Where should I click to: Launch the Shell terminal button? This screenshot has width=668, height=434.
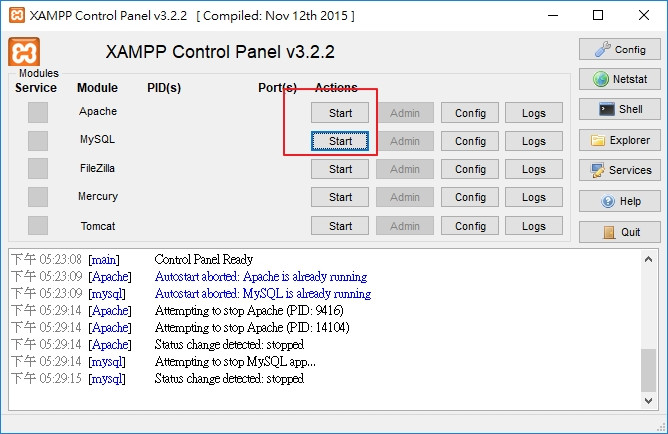click(619, 109)
